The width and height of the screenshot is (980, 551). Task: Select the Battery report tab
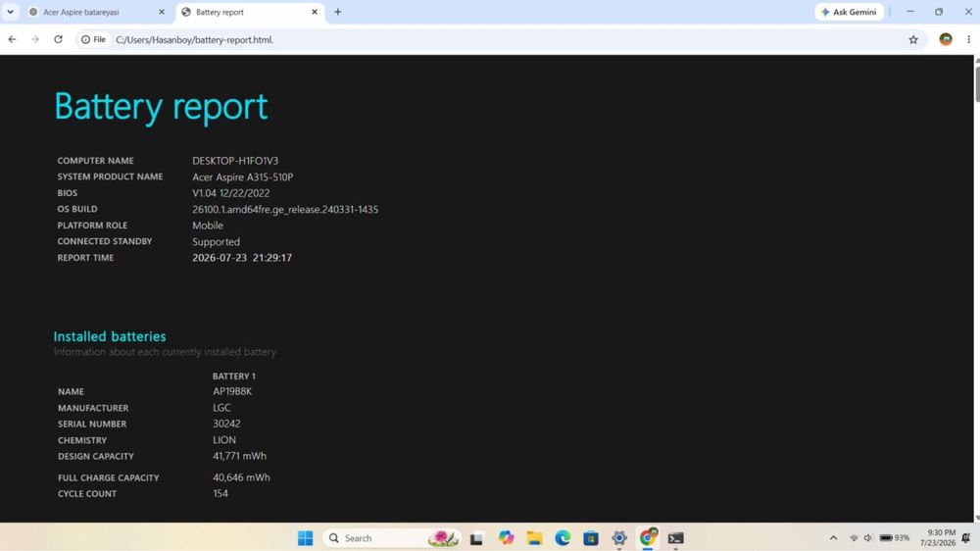pos(250,12)
